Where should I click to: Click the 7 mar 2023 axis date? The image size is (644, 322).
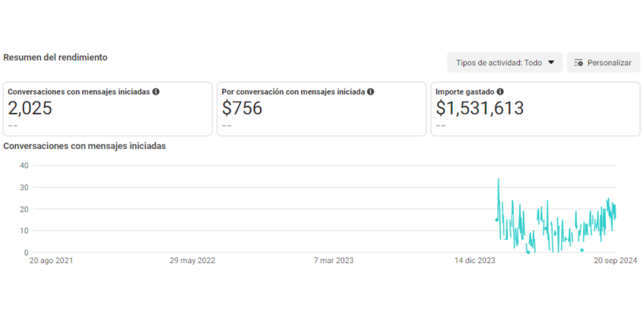pos(333,261)
